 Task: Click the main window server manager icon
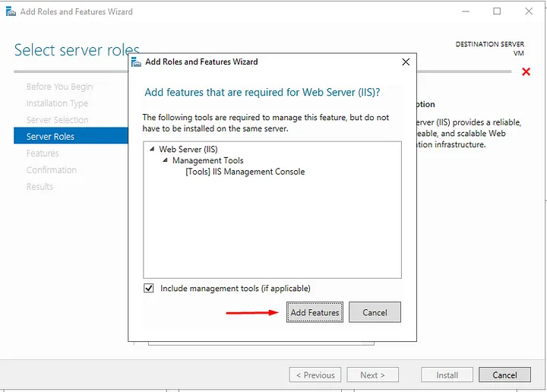pyautogui.click(x=10, y=11)
